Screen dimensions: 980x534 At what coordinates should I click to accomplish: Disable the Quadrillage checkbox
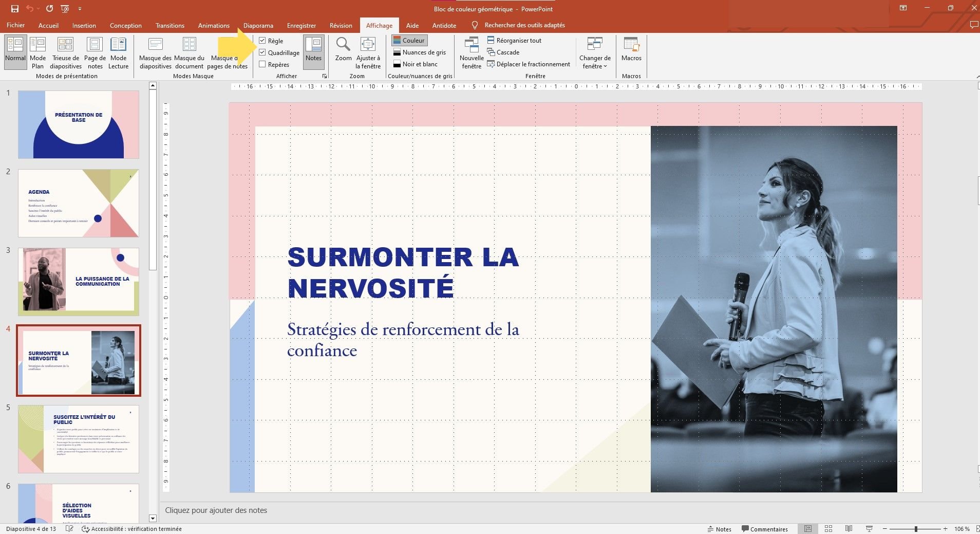pyautogui.click(x=263, y=52)
